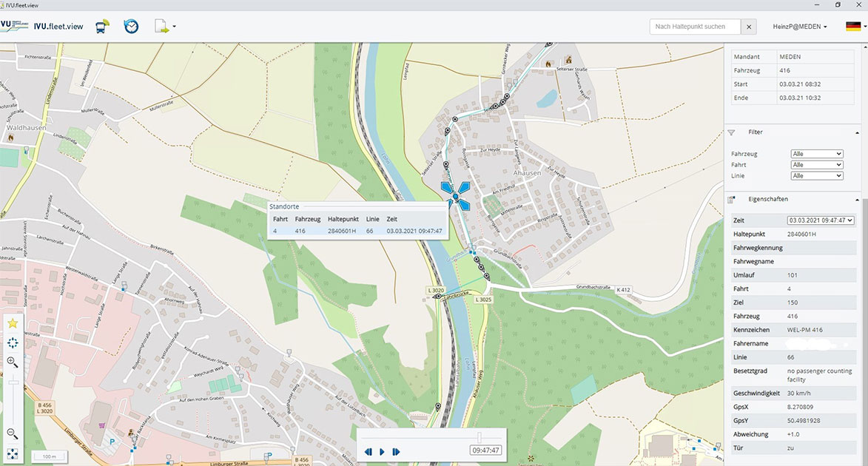This screenshot has width=868, height=466.
Task: Click the Eigenschaften properties icon
Action: (731, 199)
